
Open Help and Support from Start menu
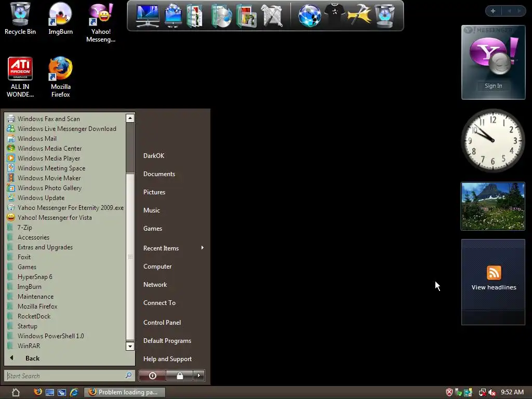coord(167,358)
